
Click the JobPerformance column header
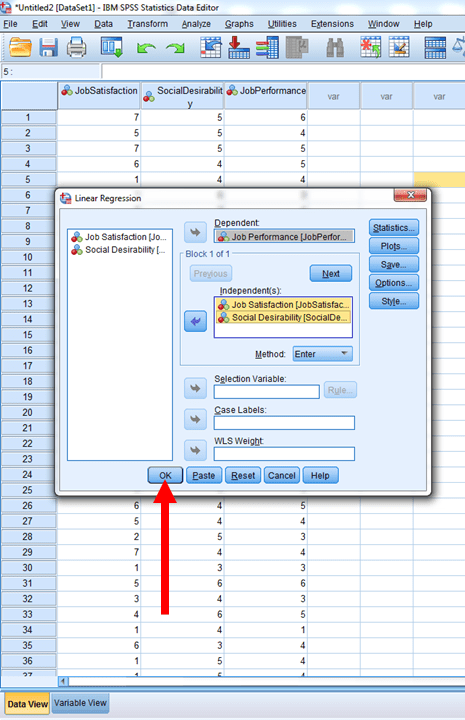[266, 96]
